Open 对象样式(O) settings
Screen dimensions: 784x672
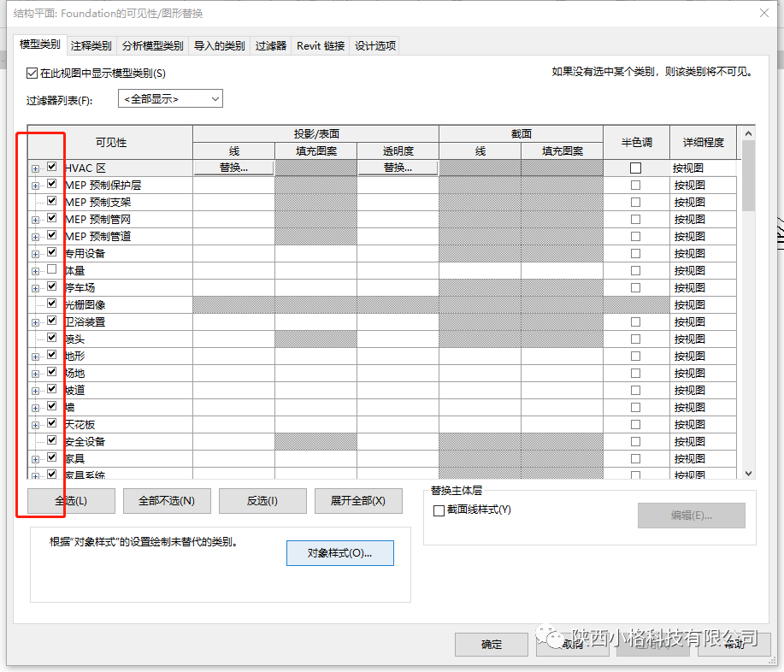pyautogui.click(x=339, y=552)
